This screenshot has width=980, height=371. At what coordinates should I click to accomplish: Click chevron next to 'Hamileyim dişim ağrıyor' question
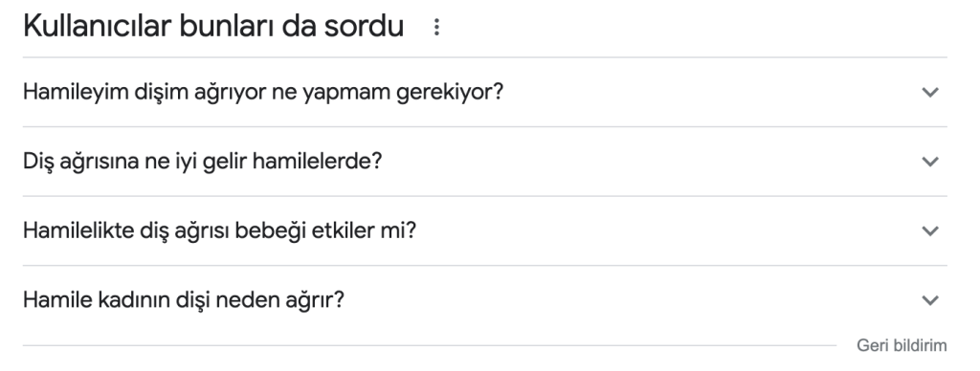[930, 93]
